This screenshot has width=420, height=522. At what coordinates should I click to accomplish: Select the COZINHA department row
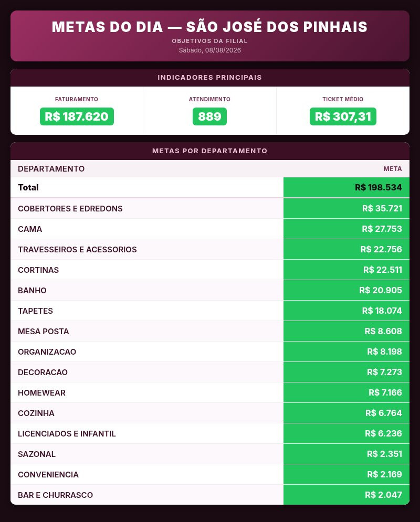(210, 413)
